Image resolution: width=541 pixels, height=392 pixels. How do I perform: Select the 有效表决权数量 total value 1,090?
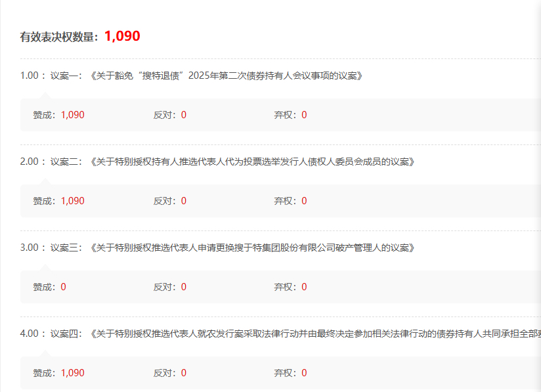[x=122, y=36]
